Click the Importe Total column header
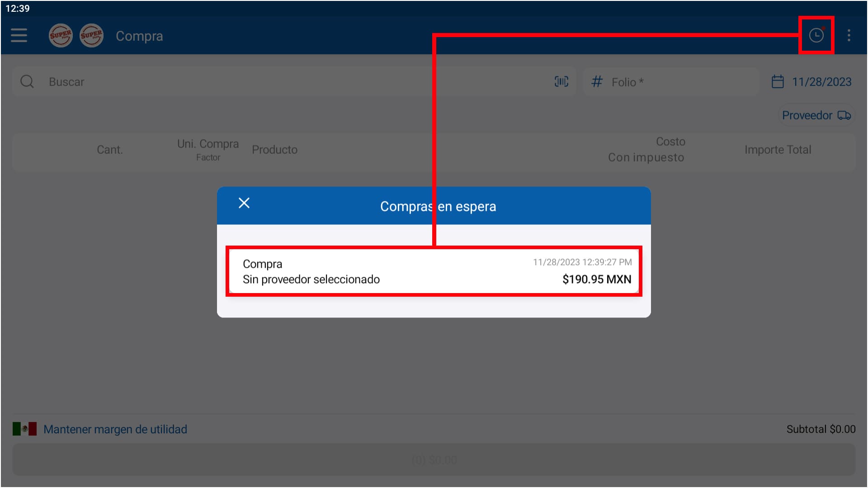Image resolution: width=868 pixels, height=488 pixels. 778,150
